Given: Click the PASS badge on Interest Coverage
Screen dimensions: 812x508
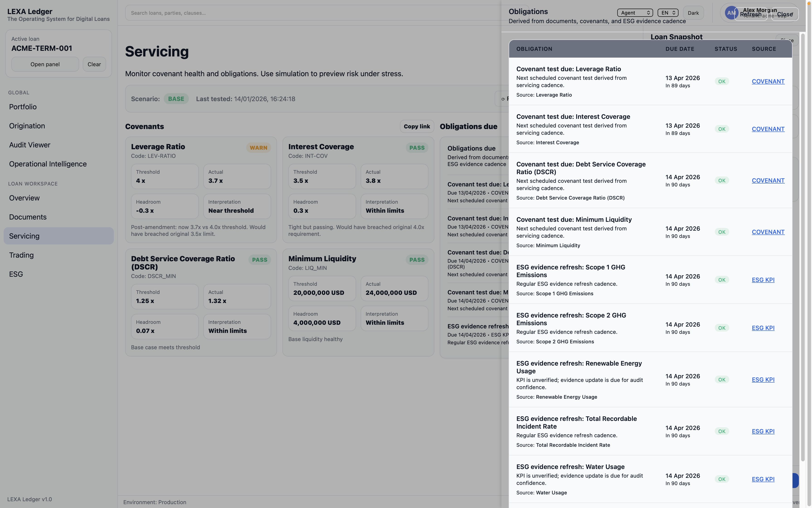Looking at the screenshot, I should 416,148.
